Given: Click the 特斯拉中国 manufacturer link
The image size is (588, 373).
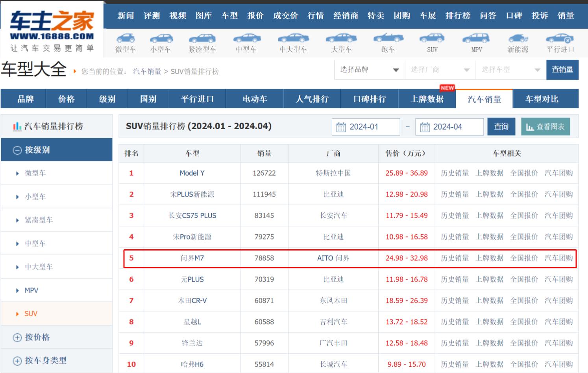Looking at the screenshot, I should tap(333, 173).
